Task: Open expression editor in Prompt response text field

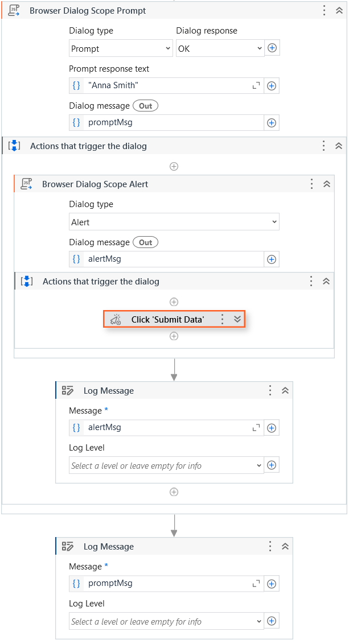Action: [256, 86]
